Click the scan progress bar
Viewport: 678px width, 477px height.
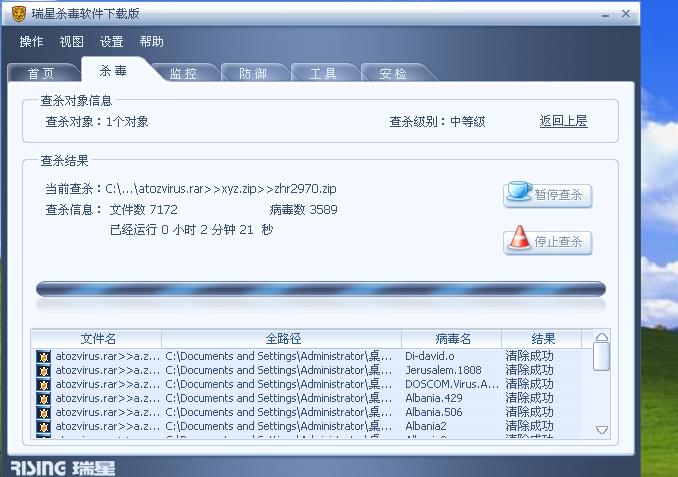pos(321,289)
